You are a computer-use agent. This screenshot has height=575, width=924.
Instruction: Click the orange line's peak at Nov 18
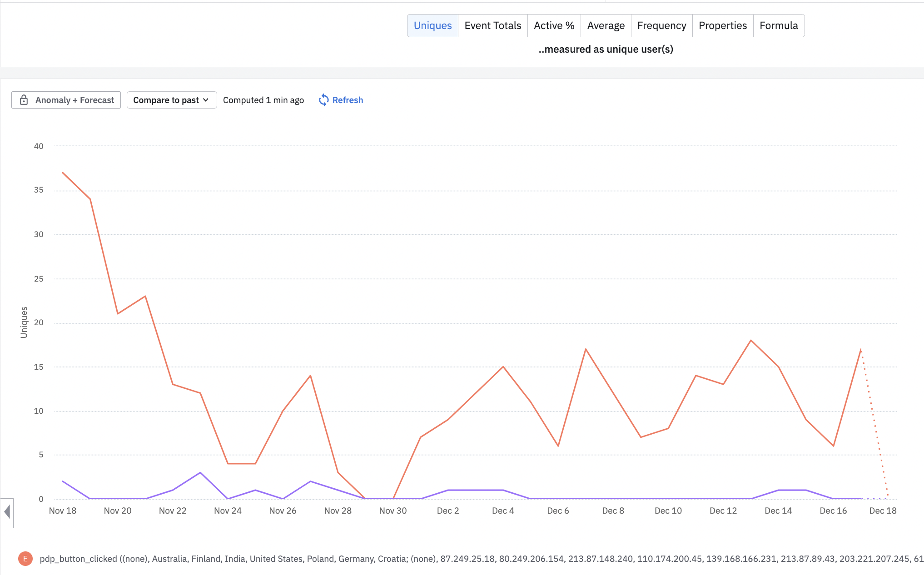(x=63, y=173)
